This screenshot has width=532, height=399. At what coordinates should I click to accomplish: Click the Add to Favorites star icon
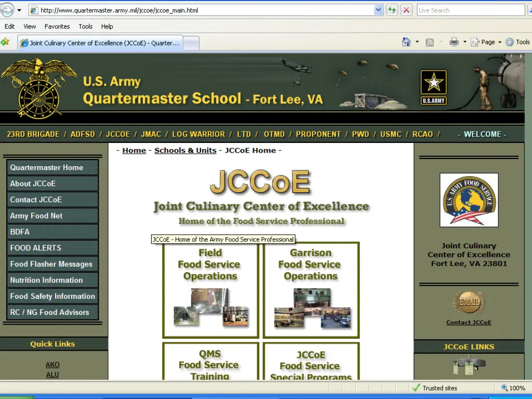coord(5,42)
